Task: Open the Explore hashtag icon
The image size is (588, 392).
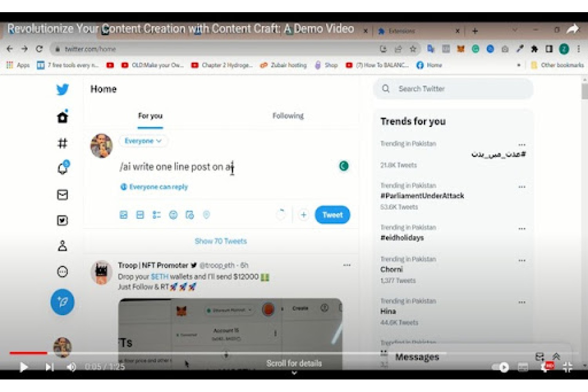Action: 62,143
